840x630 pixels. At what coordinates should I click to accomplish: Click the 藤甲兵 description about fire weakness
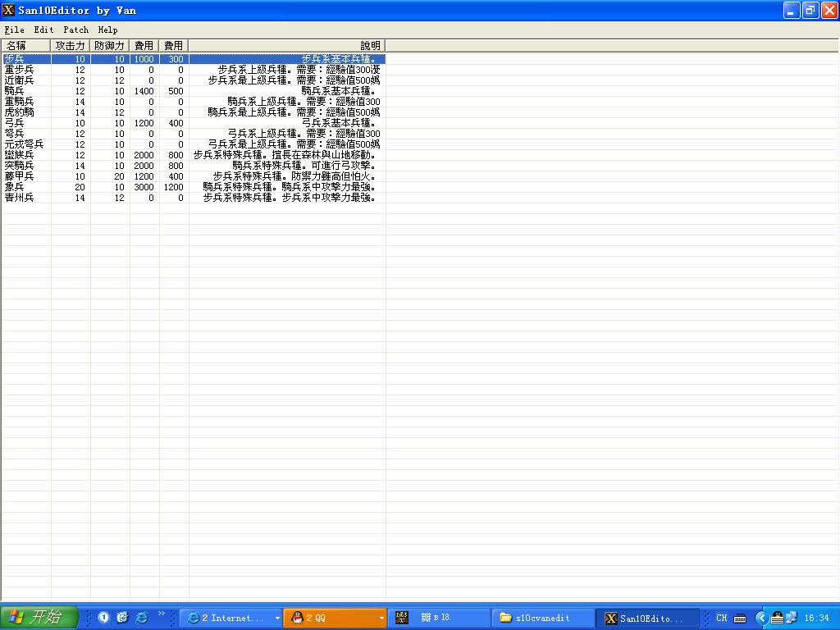coord(294,176)
